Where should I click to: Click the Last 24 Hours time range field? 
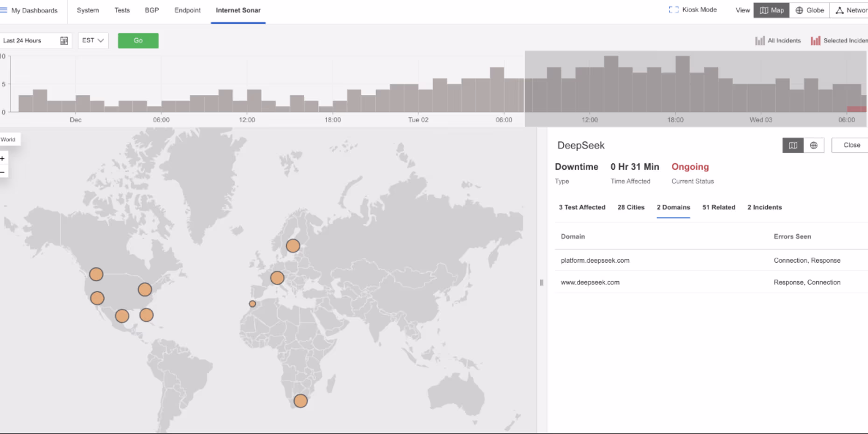coord(36,41)
